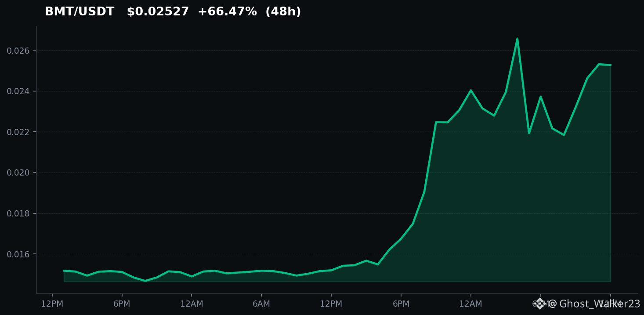
Task: Click the BMT/USDT pair title
Action: click(x=80, y=12)
